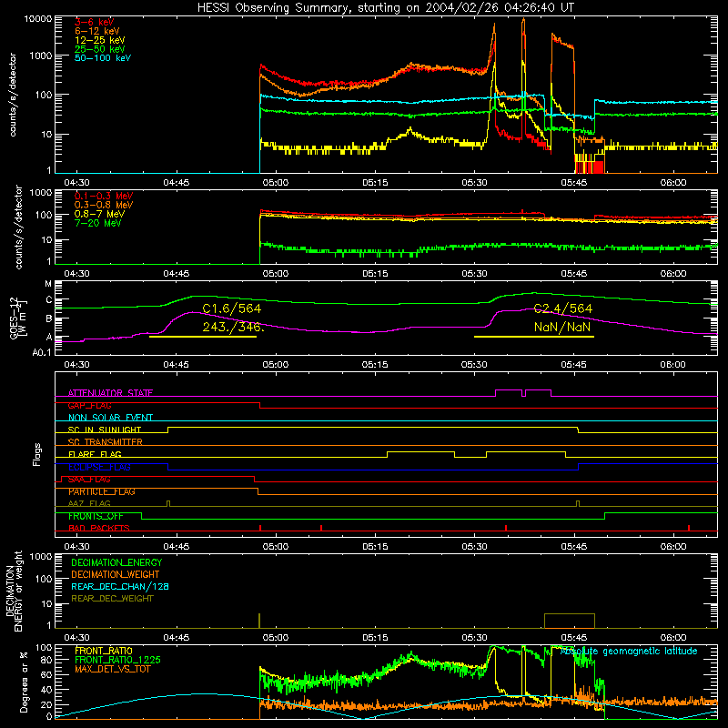The image size is (728, 728).
Task: Click the 243./346. position annotation
Action: coord(233,327)
